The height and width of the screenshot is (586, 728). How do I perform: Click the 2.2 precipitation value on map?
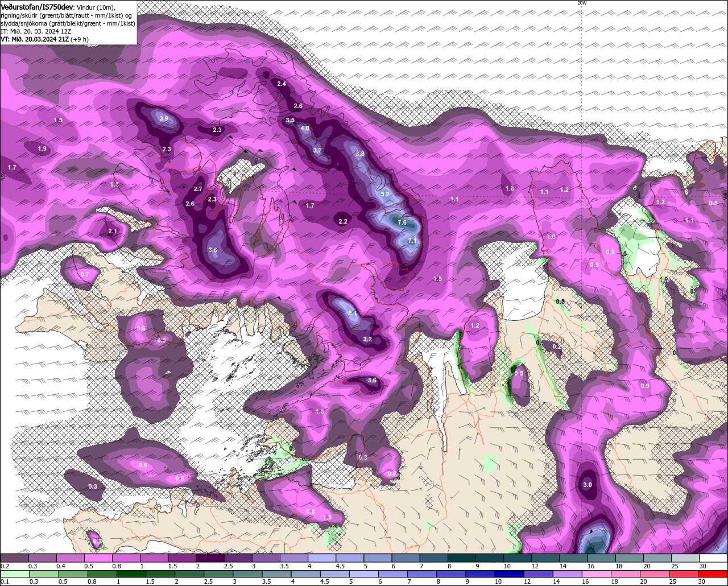pos(343,221)
